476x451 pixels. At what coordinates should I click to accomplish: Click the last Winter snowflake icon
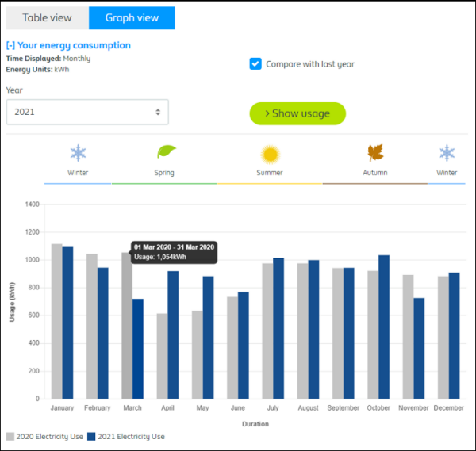click(447, 154)
